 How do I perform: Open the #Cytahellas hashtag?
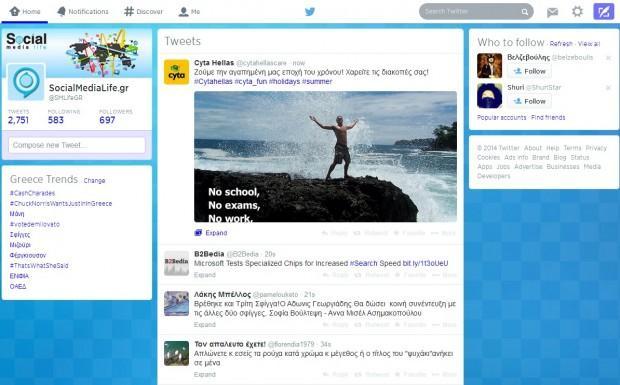[213, 81]
